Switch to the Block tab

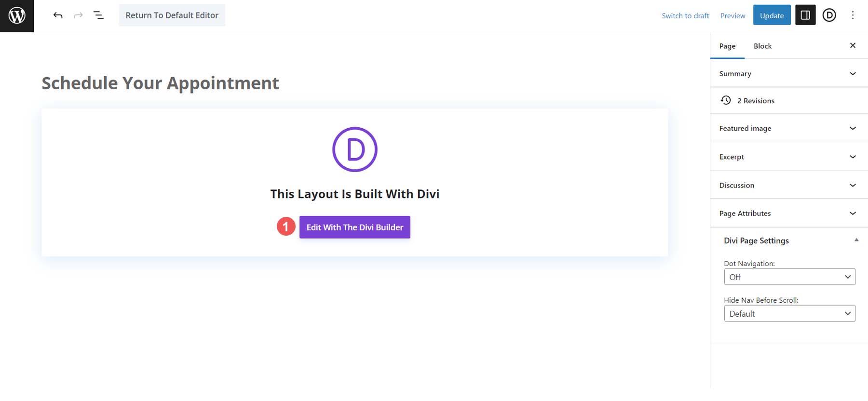point(762,46)
